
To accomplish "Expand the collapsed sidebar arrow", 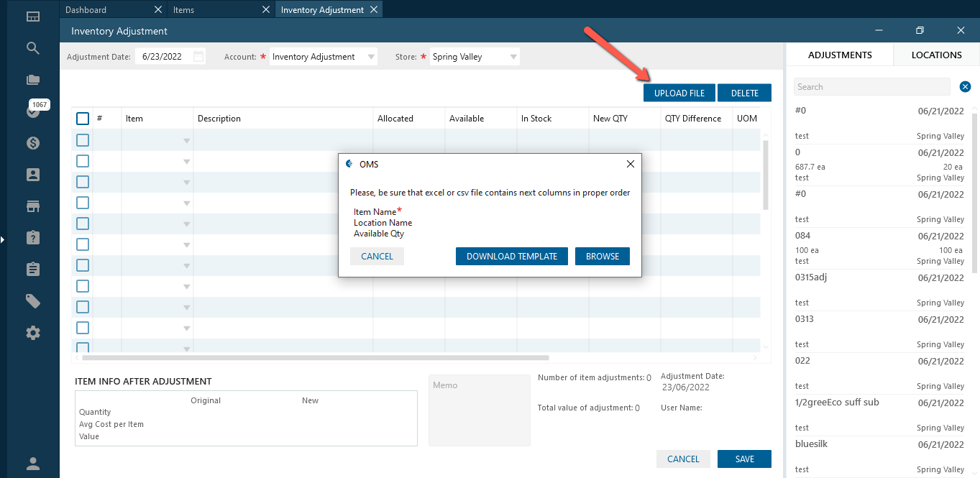I will click(3, 239).
